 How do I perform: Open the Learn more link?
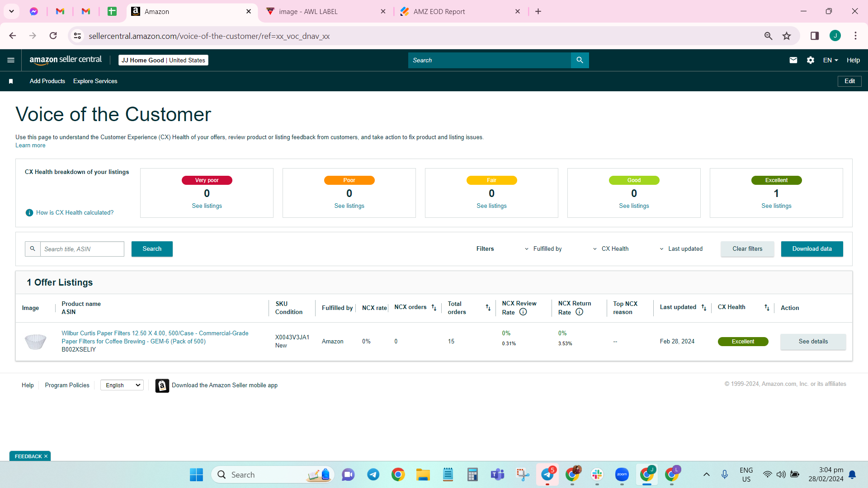(x=30, y=145)
